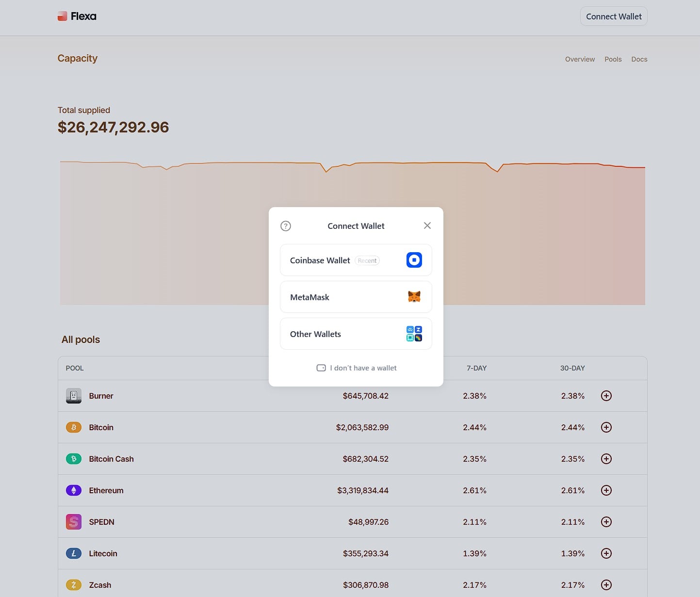
Task: Click the total supplied $26,247,292.96 amount
Action: coord(113,127)
